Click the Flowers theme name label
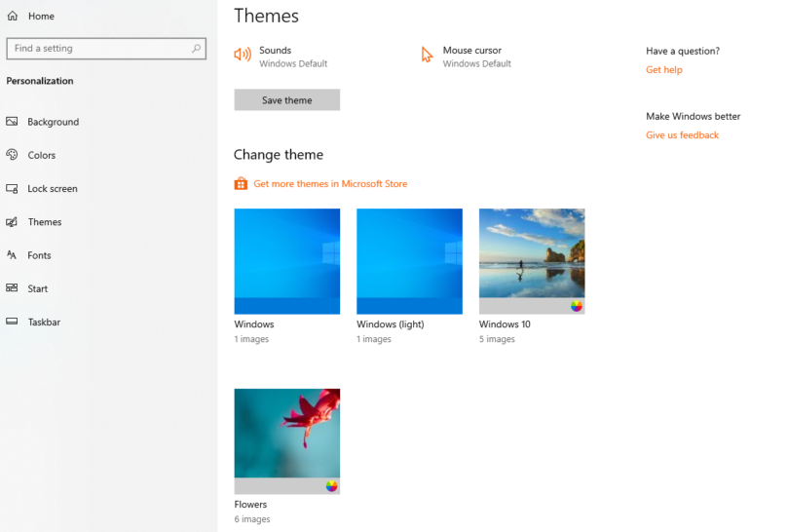The image size is (788, 532). [250, 505]
